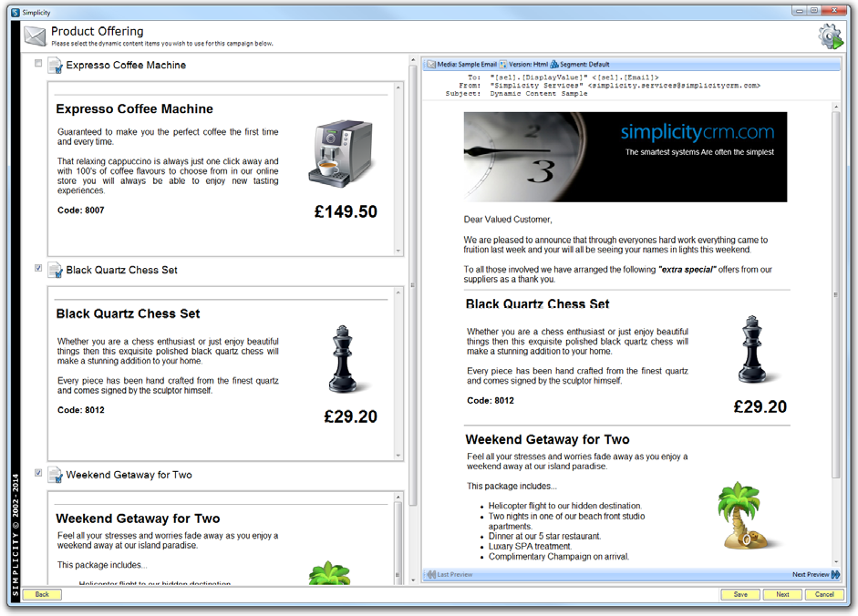The height and width of the screenshot is (616, 858).
Task: Enable the Expresso Coffee Machine checkbox
Action: pos(38,64)
